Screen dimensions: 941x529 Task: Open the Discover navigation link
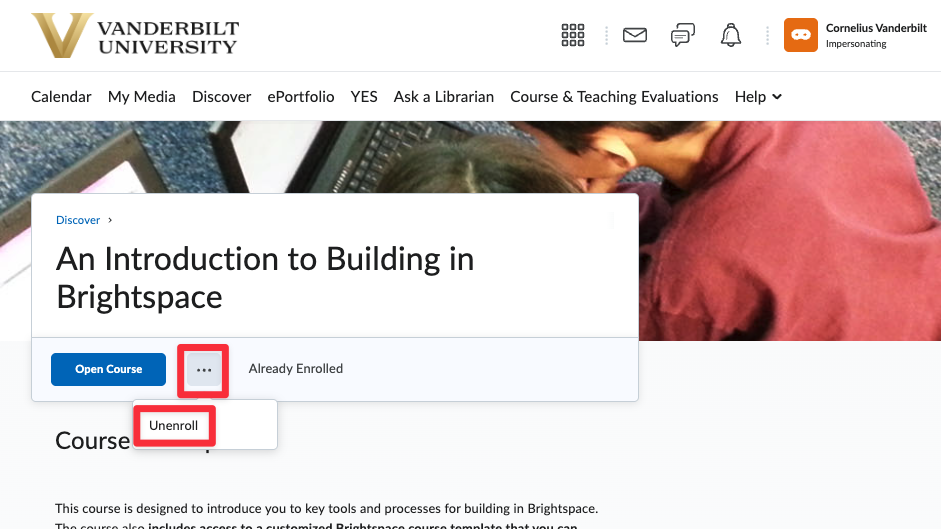[x=222, y=97]
